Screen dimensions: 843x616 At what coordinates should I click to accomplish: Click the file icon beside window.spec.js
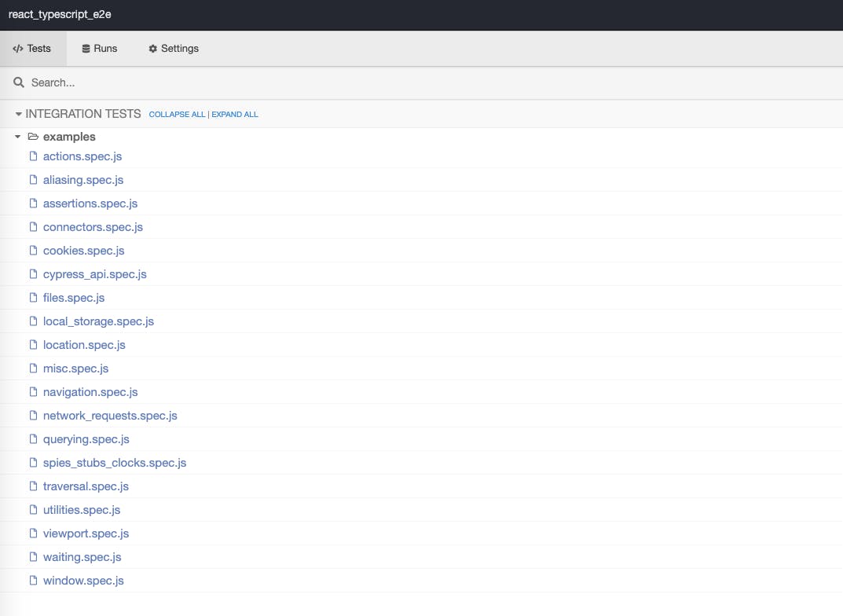point(32,580)
